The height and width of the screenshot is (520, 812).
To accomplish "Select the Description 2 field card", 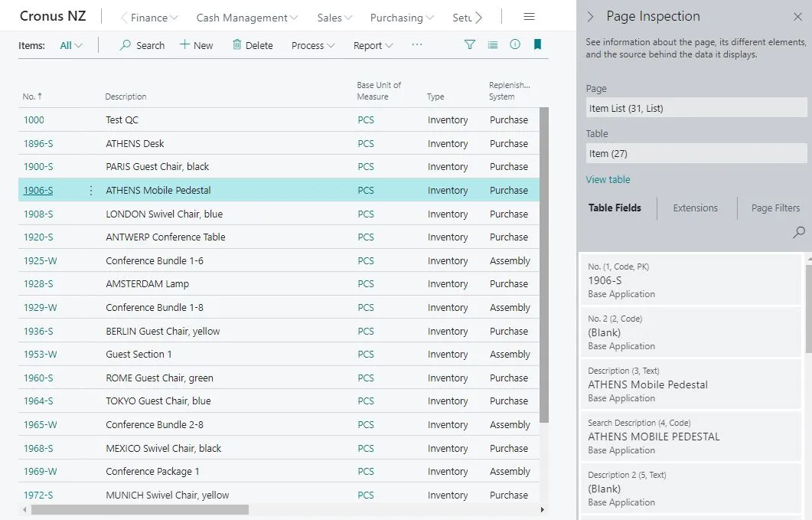I will [691, 489].
